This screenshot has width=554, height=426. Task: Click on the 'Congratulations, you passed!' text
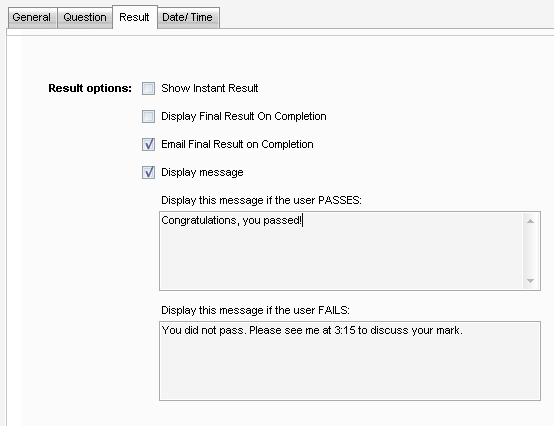coord(232,220)
